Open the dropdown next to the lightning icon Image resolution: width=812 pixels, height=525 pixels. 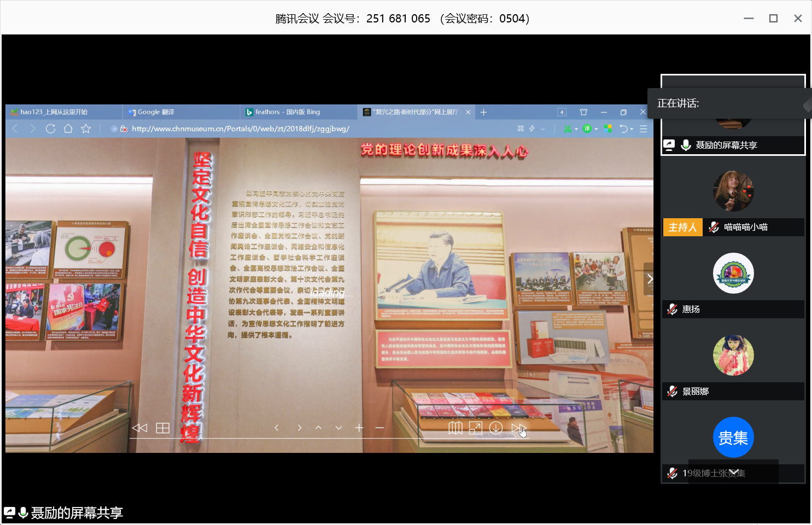543,129
